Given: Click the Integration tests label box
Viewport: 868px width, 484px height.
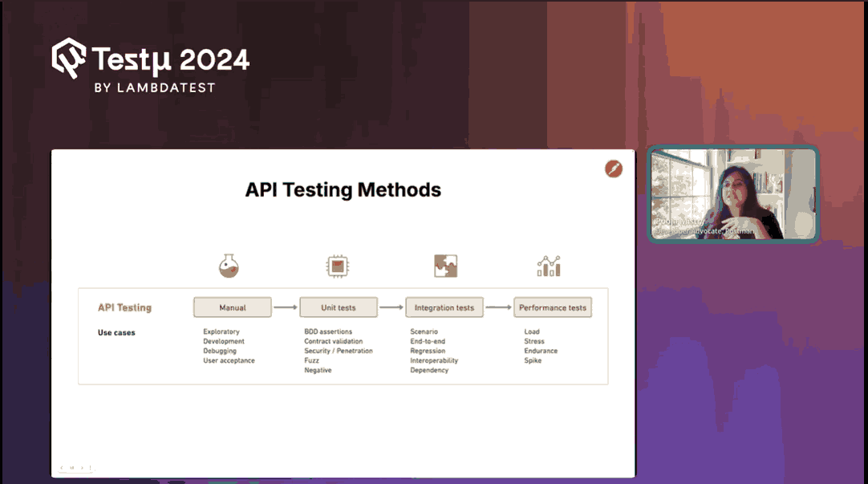Looking at the screenshot, I should point(444,307).
